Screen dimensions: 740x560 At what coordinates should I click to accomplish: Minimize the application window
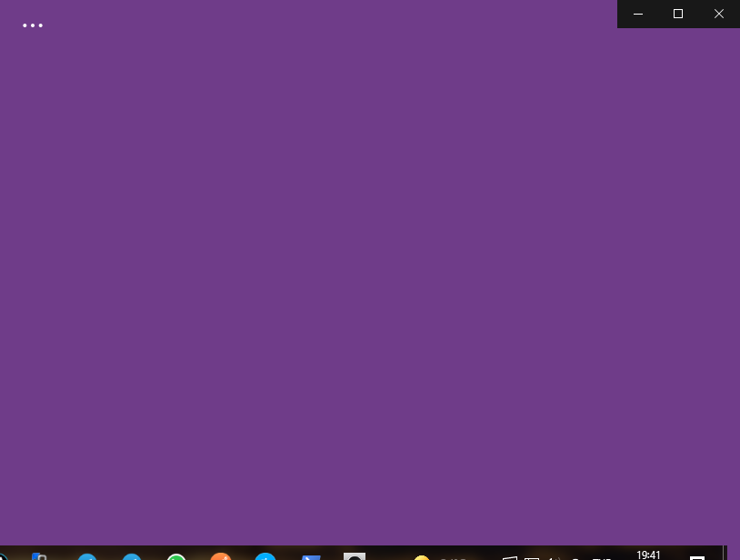[637, 14]
